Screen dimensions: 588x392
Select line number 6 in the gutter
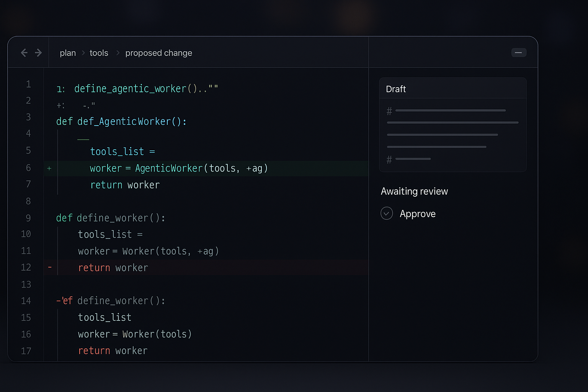28,168
